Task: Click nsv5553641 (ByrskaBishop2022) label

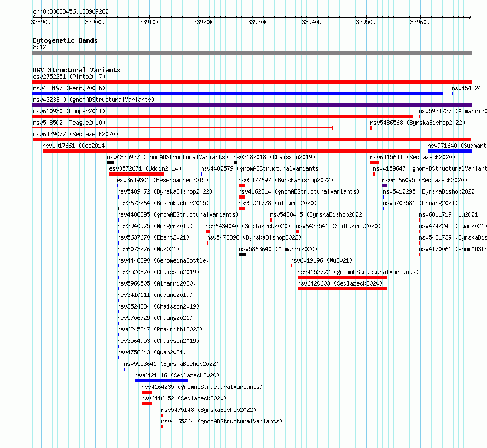Action: click(x=171, y=364)
